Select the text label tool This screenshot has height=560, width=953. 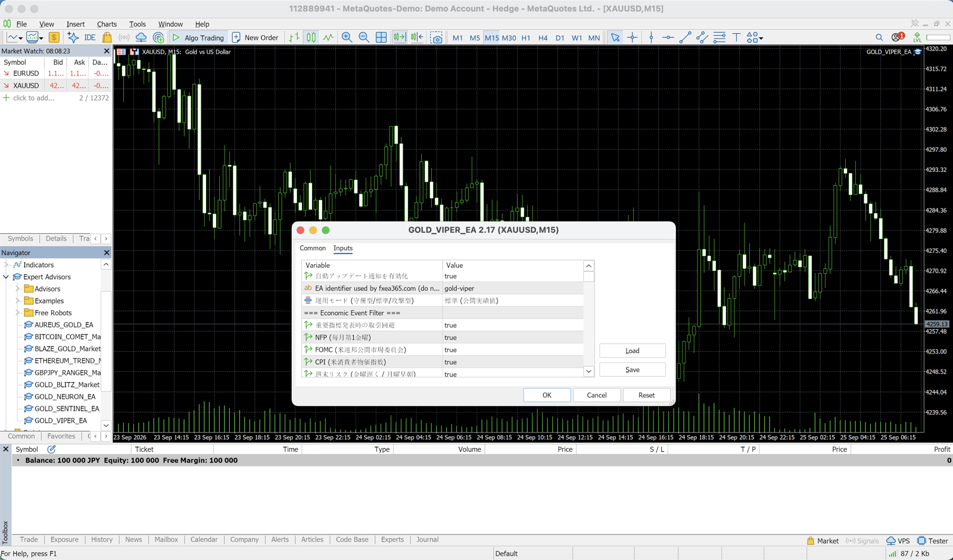(x=736, y=37)
